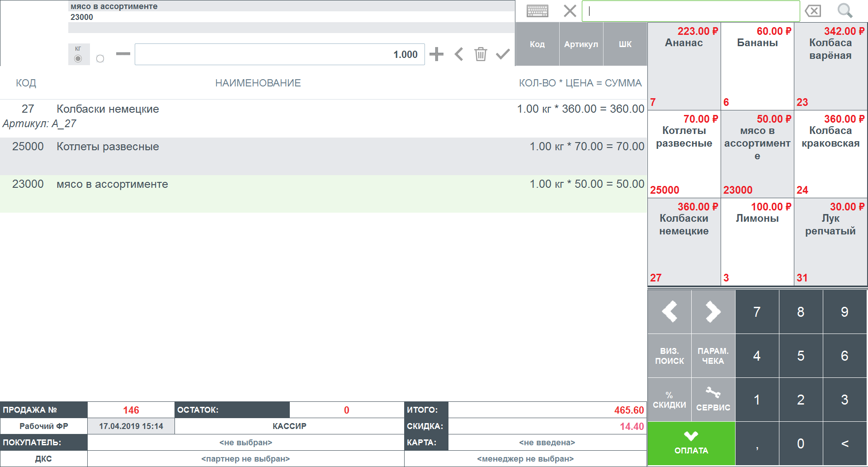868x467 pixels.
Task: Click <партнер не выбран> field
Action: pyautogui.click(x=245, y=458)
